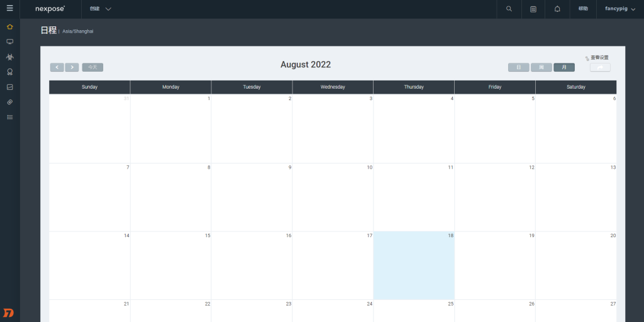Click the Thursday column header
Screen dimensions: 644x322
(x=414, y=87)
